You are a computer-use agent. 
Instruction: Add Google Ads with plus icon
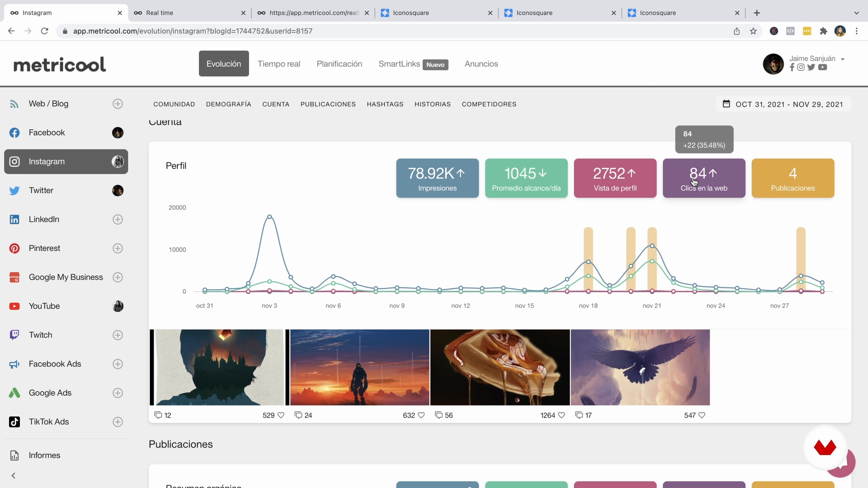(x=118, y=393)
